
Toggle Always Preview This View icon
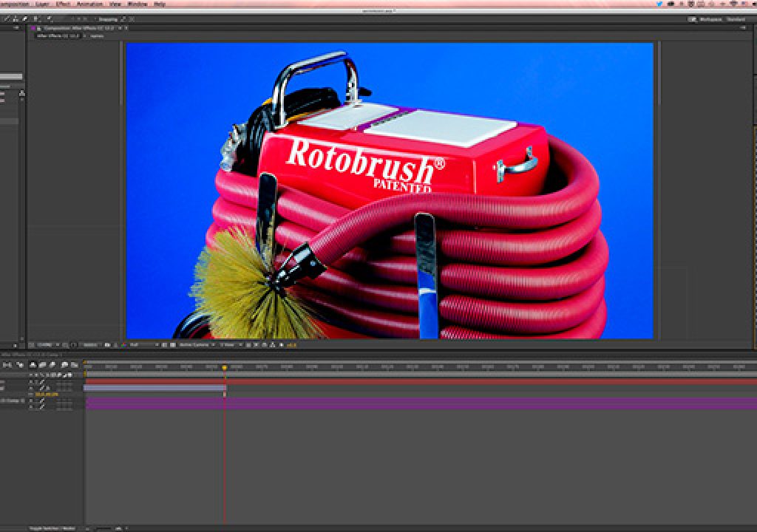point(31,344)
